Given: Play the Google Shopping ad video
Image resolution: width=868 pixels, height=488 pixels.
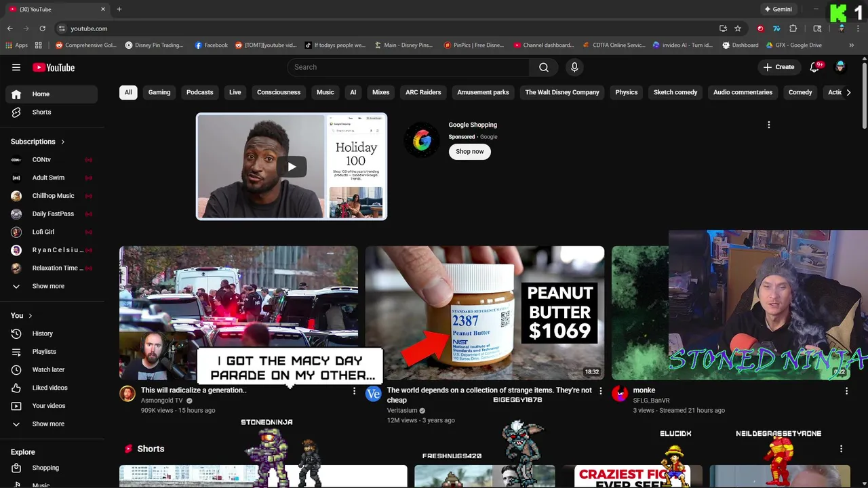Looking at the screenshot, I should [x=292, y=167].
